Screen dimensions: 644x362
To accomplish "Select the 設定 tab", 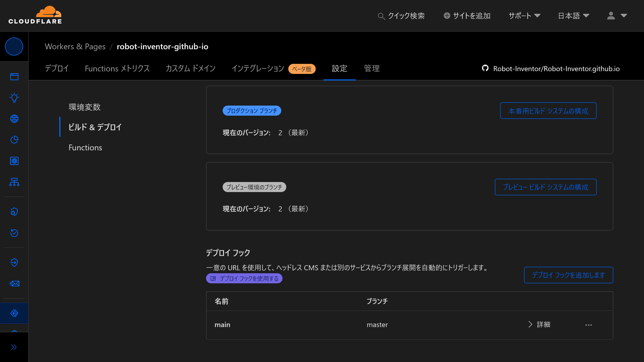I will [340, 68].
